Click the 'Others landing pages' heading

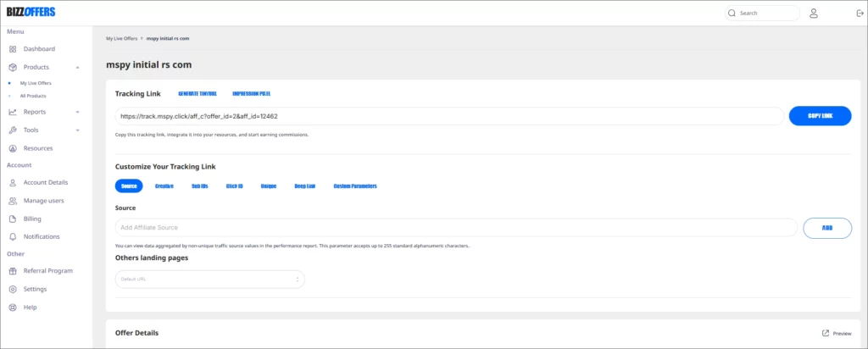pyautogui.click(x=152, y=258)
